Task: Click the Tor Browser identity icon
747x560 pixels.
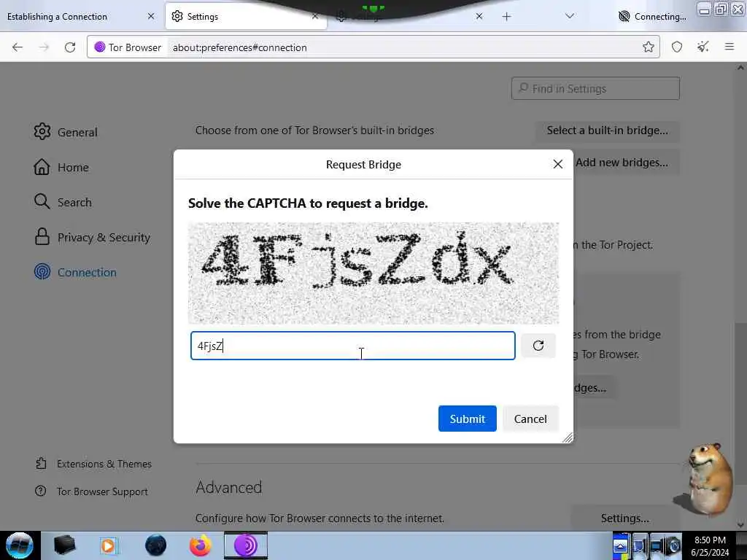Action: pos(128,47)
